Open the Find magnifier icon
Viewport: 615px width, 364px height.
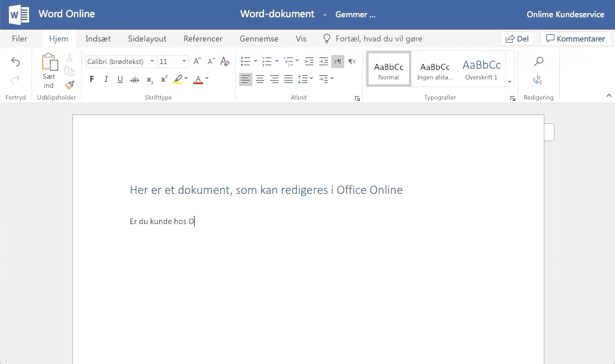tap(538, 61)
